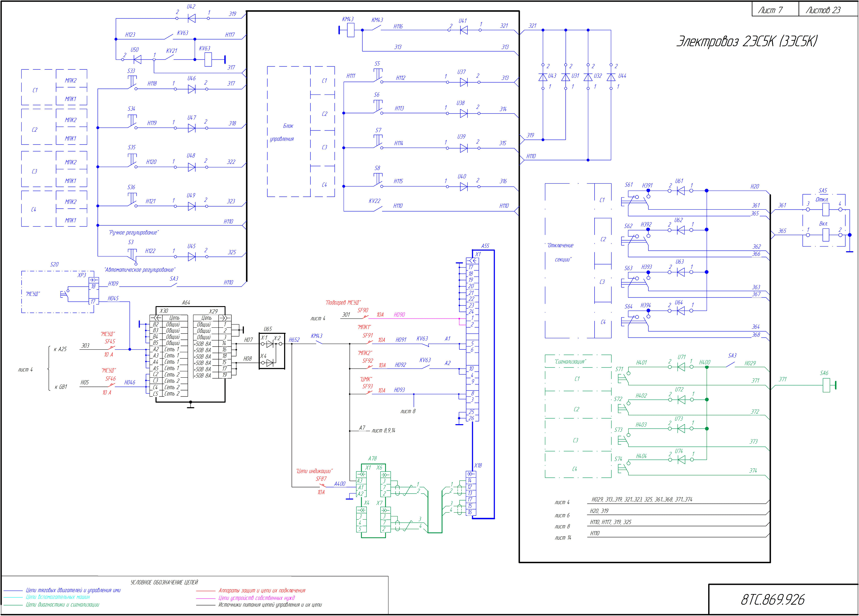
Task: Select the S3 regulation mode switch symbol
Action: point(132,256)
